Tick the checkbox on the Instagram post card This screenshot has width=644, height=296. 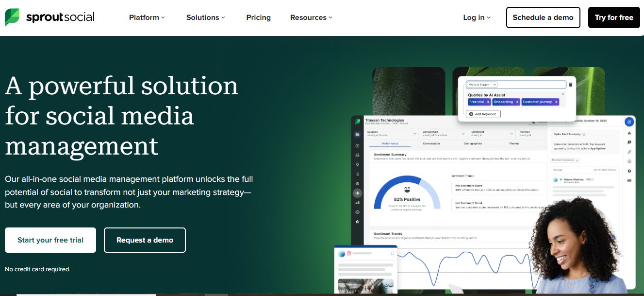(392, 253)
